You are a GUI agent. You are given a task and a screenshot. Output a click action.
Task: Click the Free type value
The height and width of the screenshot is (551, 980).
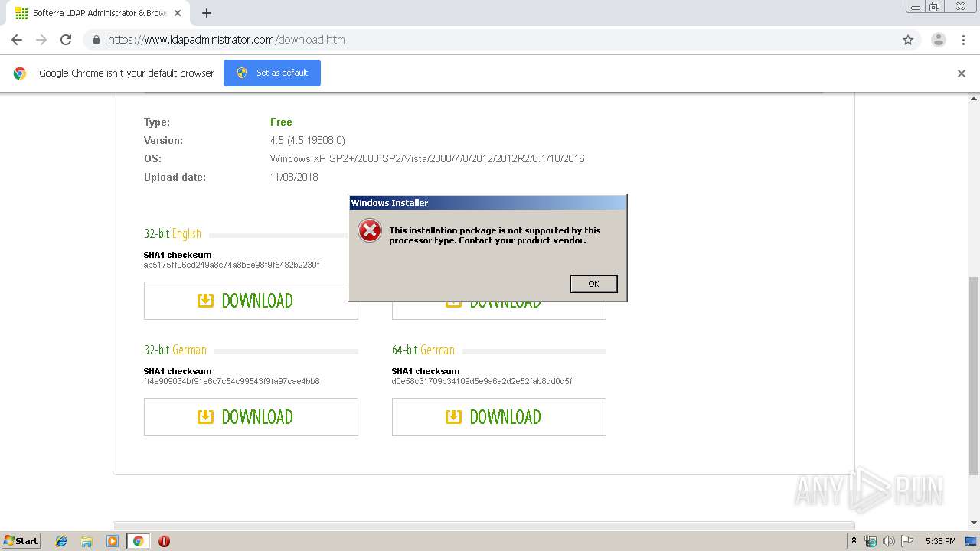click(x=281, y=122)
